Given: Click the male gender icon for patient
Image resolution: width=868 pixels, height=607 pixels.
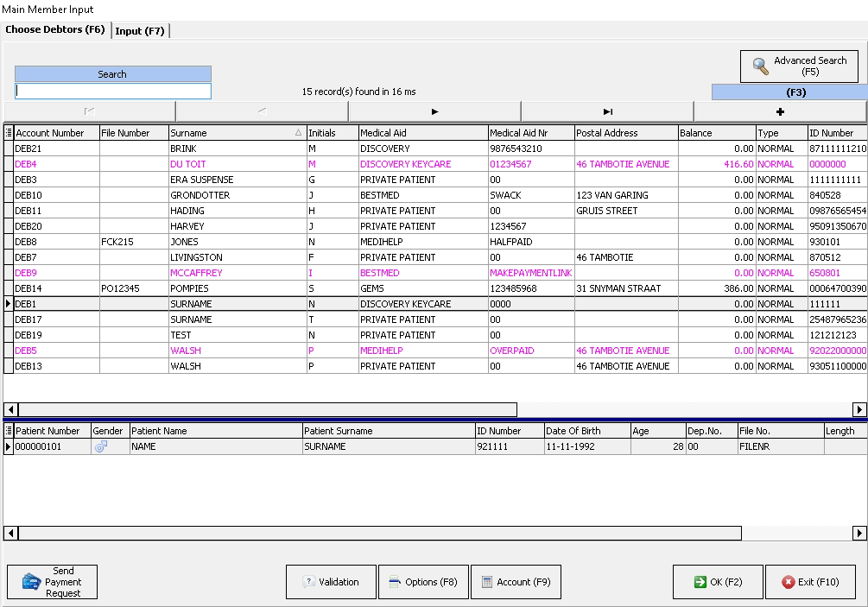Looking at the screenshot, I should point(101,446).
